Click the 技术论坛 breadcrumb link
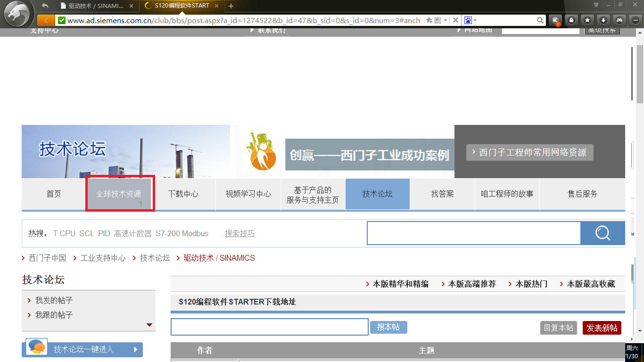Viewport: 644px width, 362px height. (x=155, y=258)
